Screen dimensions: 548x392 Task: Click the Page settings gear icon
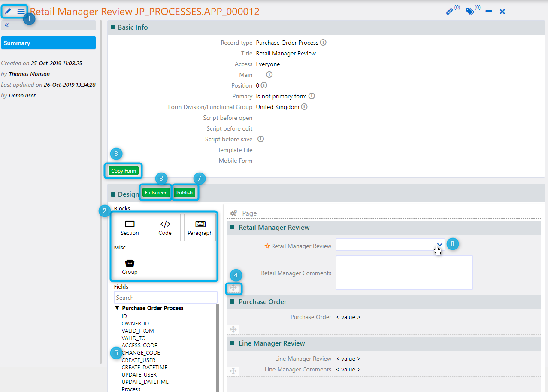[x=234, y=213]
